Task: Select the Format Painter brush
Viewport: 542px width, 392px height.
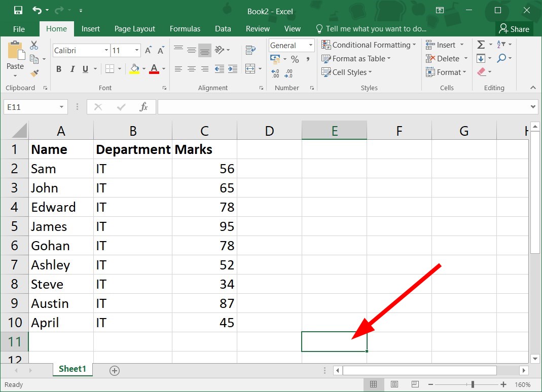Action: [x=34, y=73]
